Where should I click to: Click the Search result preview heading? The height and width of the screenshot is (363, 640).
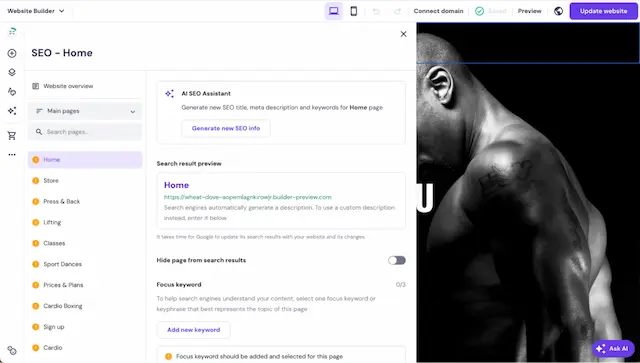coord(189,164)
